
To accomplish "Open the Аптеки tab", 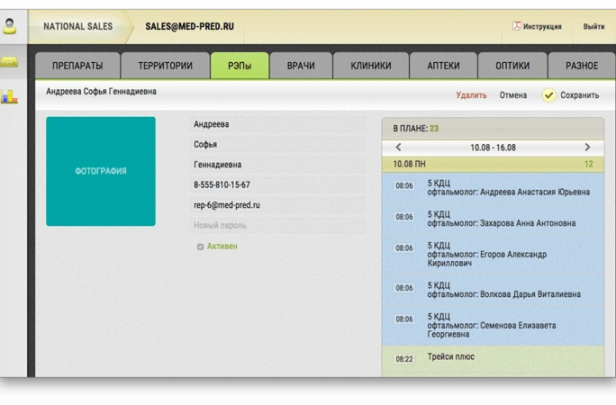I will click(443, 66).
